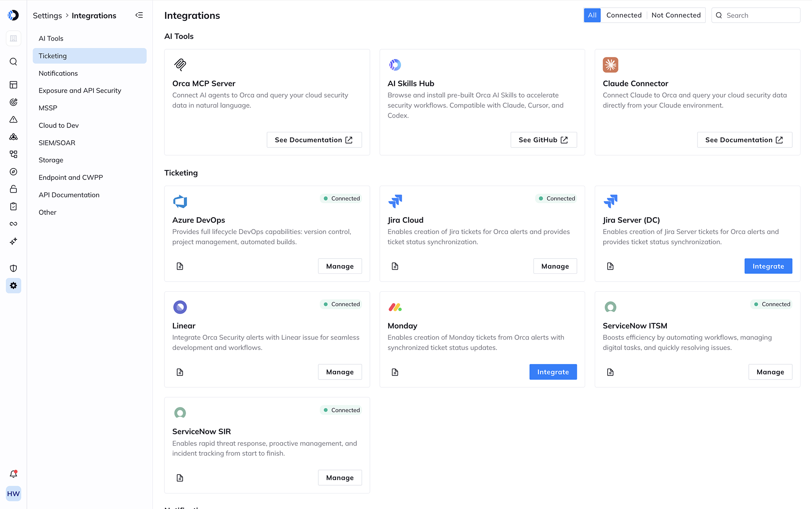812x509 pixels.
Task: Click the Settings breadcrumb link
Action: (47, 16)
